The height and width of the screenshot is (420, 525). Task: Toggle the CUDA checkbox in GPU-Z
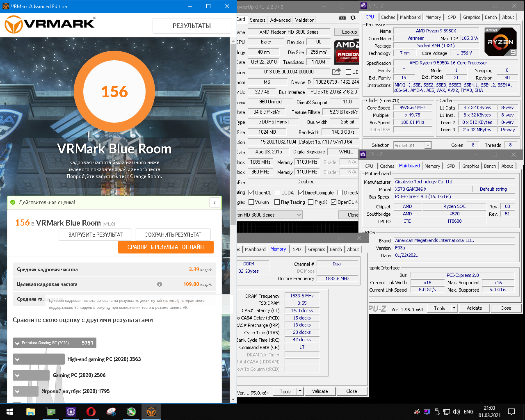[x=278, y=192]
